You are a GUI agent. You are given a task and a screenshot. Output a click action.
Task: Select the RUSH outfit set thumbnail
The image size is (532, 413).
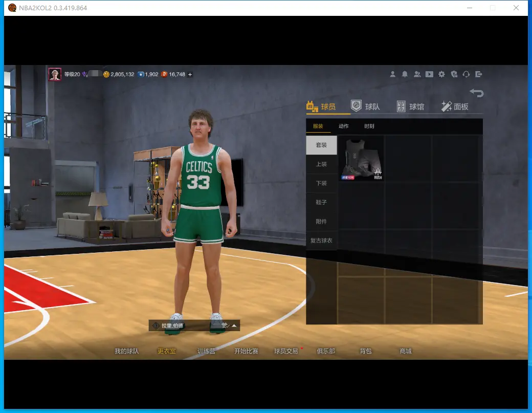click(361, 159)
